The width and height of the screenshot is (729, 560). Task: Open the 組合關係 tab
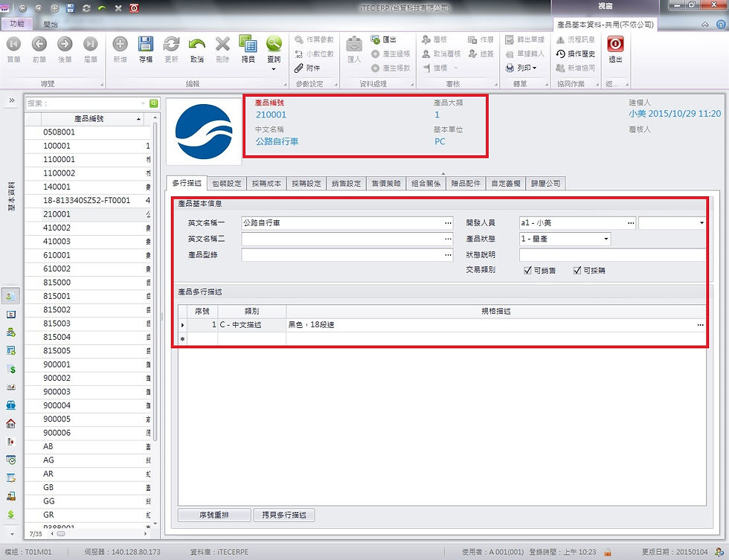point(425,184)
